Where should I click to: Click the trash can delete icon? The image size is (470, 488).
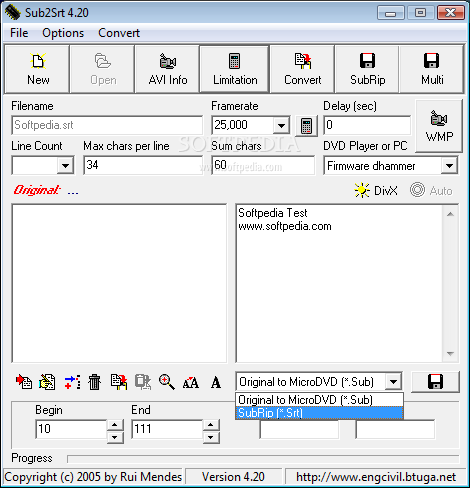click(x=95, y=382)
